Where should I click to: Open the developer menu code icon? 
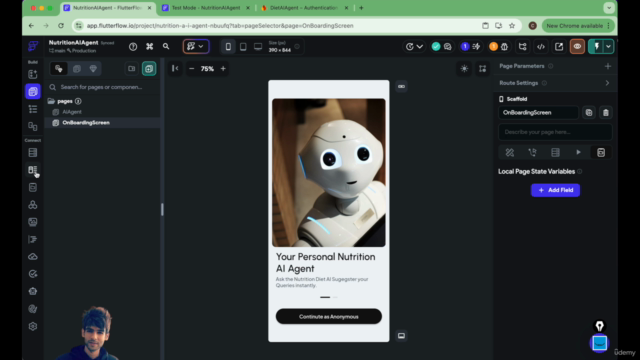click(541, 47)
